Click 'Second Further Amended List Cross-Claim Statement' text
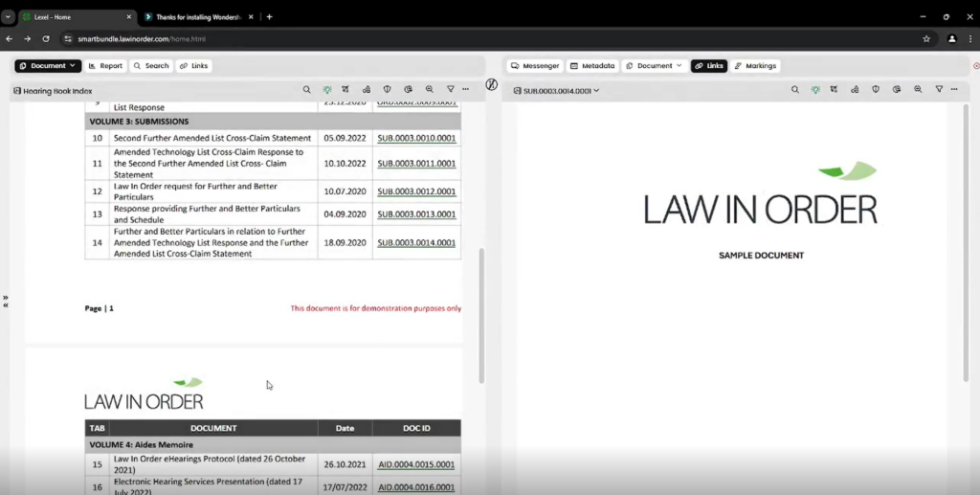The height and width of the screenshot is (495, 980). (212, 138)
